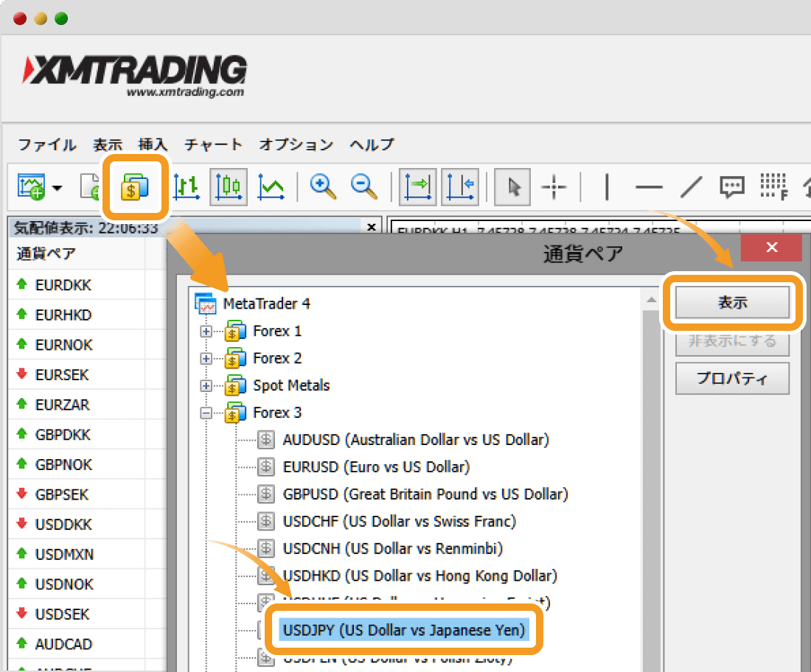
Task: Select the cursor arrow tool
Action: click(512, 186)
